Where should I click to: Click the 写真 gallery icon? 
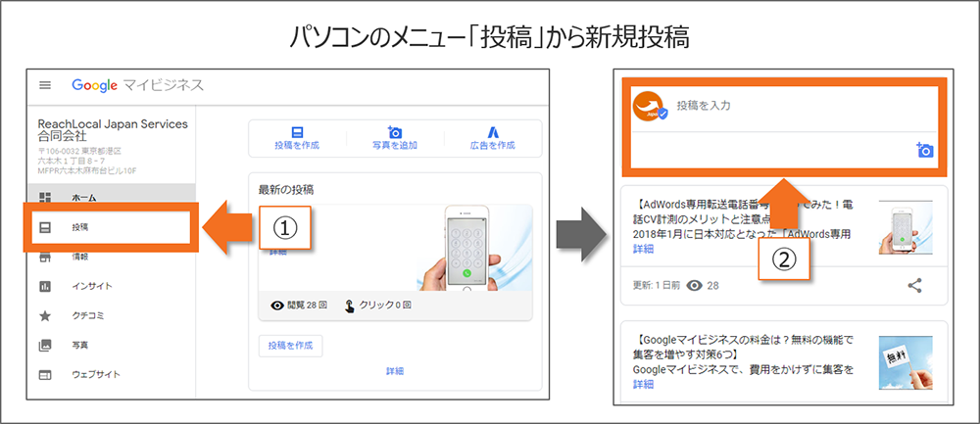[x=45, y=345]
